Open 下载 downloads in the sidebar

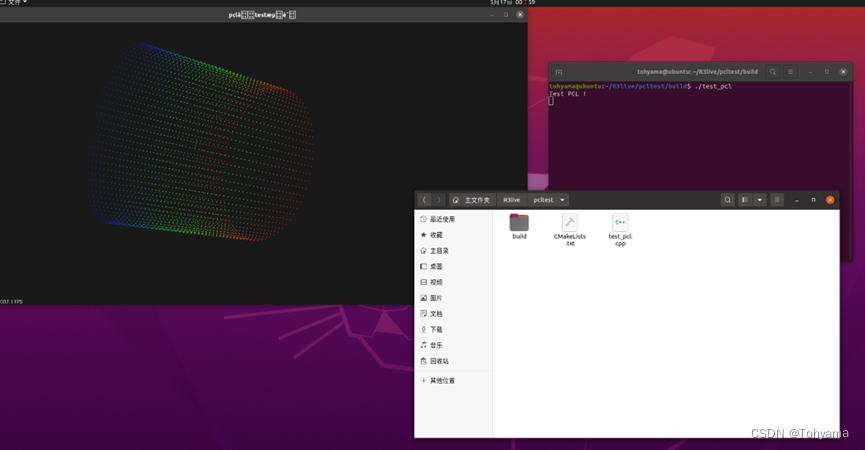453,329
